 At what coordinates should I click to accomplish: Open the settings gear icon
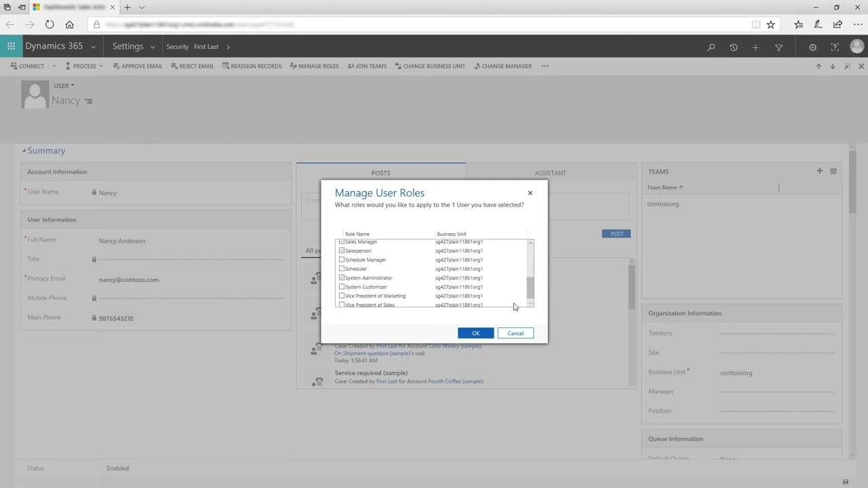(812, 47)
